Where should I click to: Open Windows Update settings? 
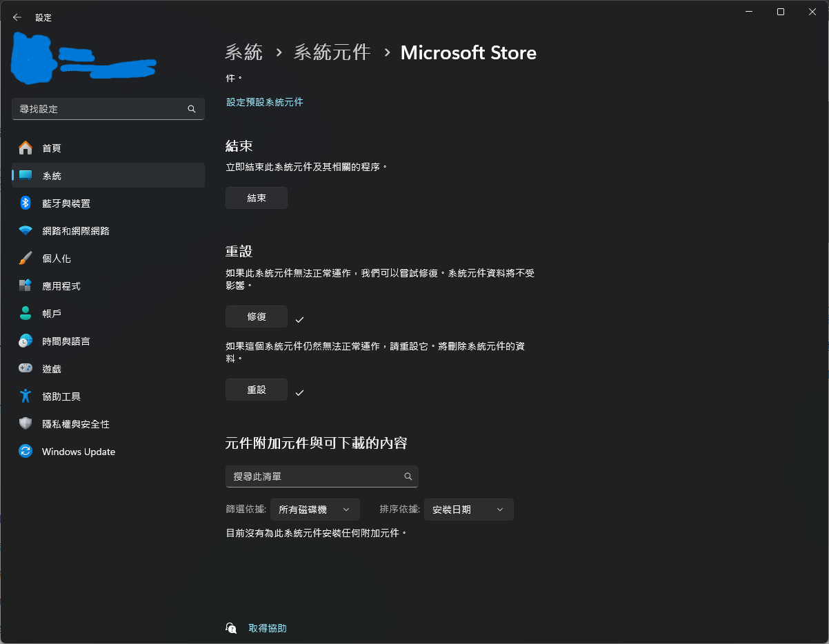click(x=108, y=451)
